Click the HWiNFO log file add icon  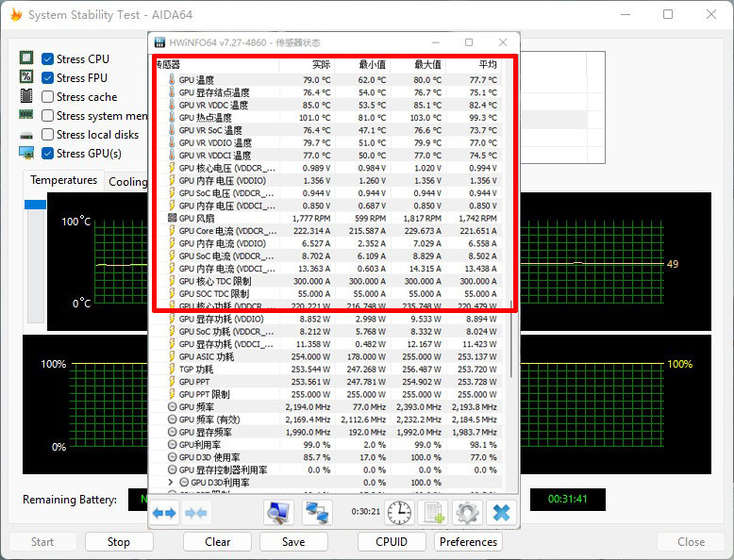(433, 513)
